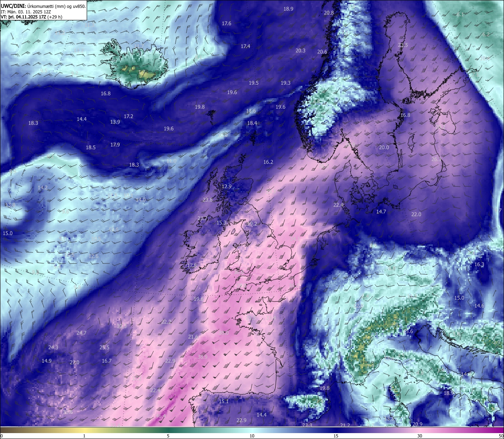Click the 16.7 value label
This screenshot has width=504, height=439.
coord(107,361)
